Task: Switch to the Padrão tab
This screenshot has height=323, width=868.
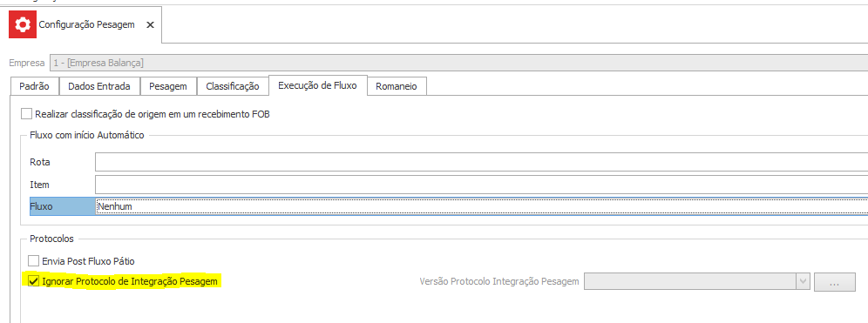Action: [34, 86]
